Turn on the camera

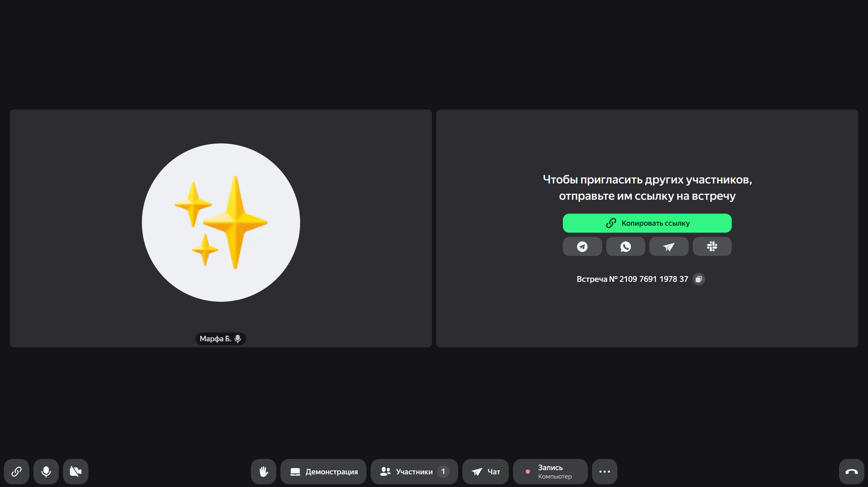(x=75, y=471)
